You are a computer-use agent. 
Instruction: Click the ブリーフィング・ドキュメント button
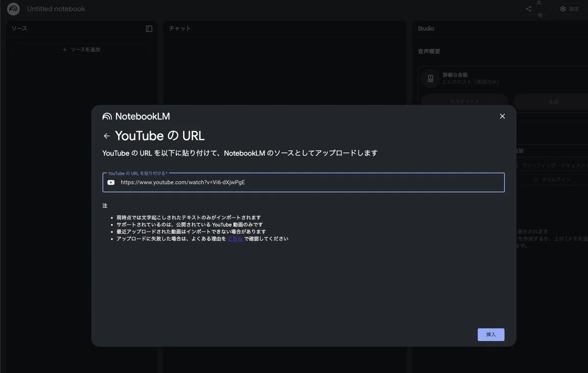click(x=552, y=166)
